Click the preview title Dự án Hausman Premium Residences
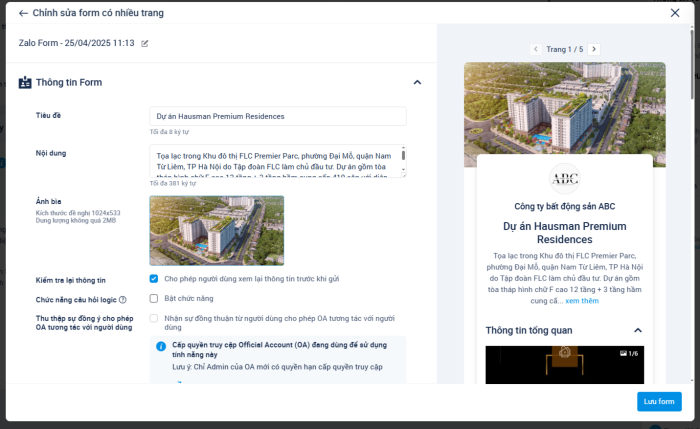Viewport: 700px width, 429px height. pos(565,233)
